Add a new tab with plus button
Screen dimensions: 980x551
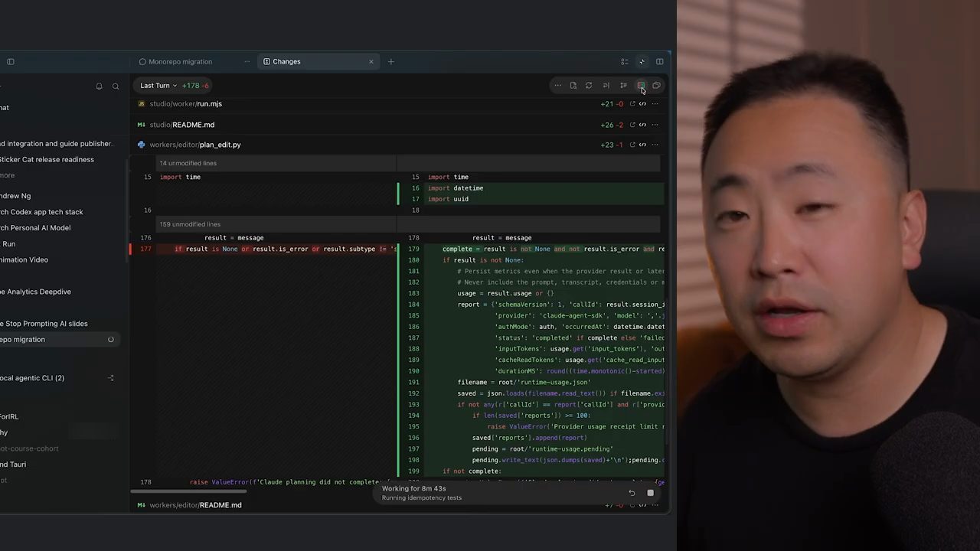click(x=391, y=61)
